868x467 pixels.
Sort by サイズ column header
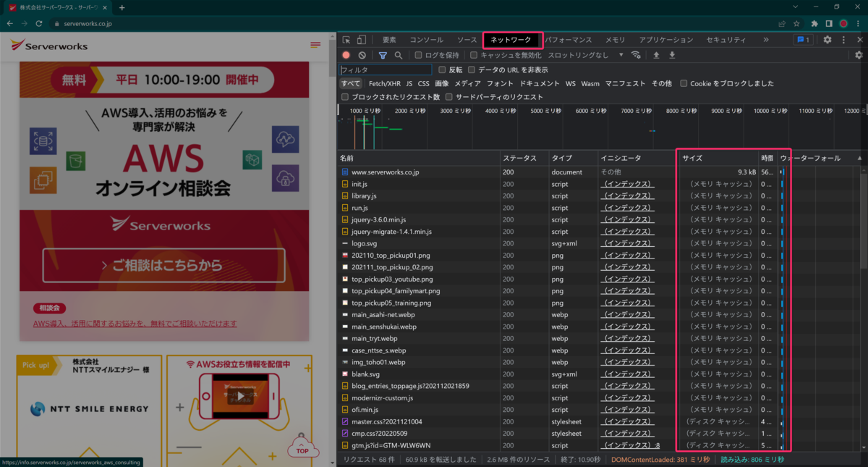pyautogui.click(x=718, y=158)
